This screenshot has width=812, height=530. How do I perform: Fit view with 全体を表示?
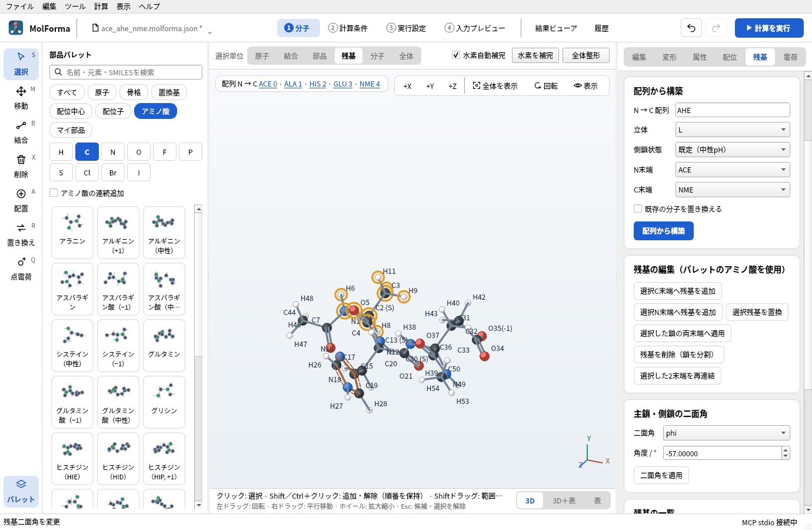click(495, 86)
